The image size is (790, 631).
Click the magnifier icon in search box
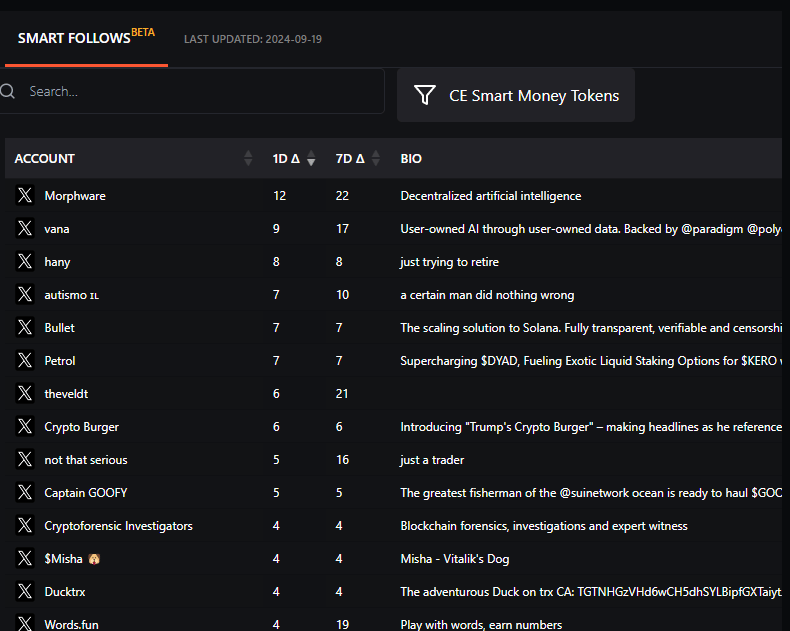(x=8, y=91)
